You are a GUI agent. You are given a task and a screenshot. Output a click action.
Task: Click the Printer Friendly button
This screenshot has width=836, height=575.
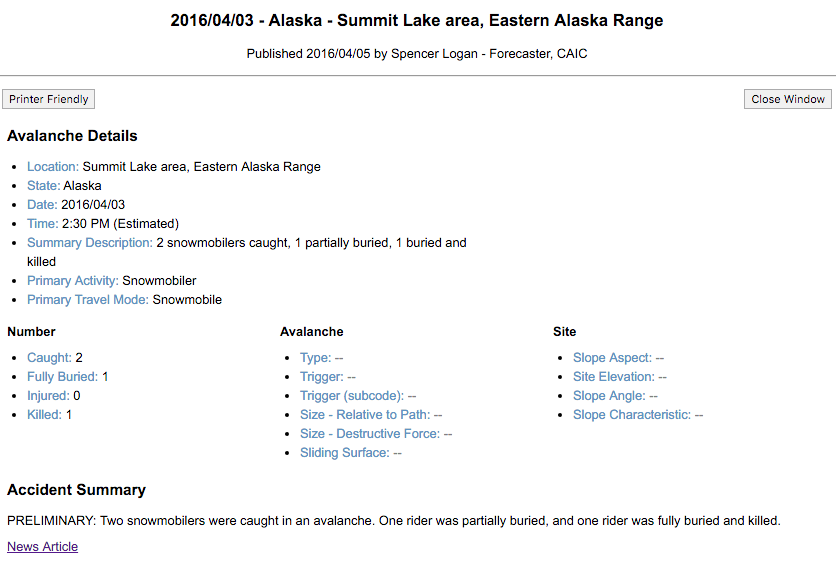(x=49, y=99)
